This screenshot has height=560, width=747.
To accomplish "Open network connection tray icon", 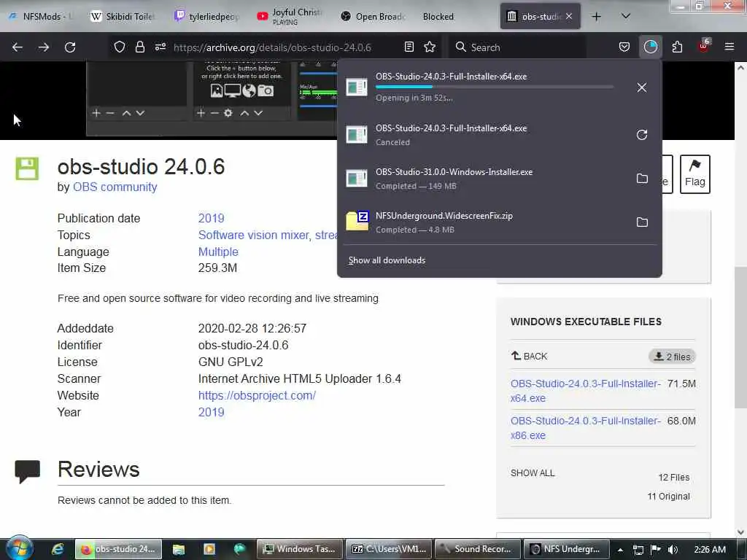I will tap(638, 550).
